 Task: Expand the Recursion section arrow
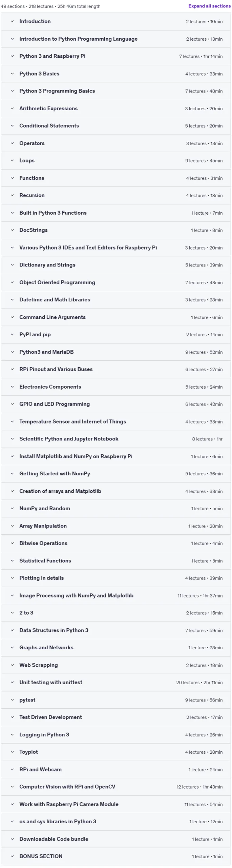pyautogui.click(x=12, y=195)
